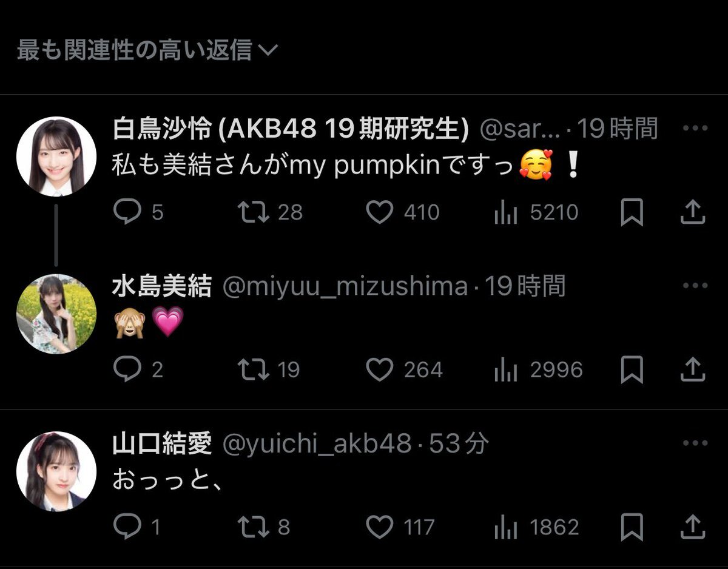This screenshot has height=569, width=728.
Task: Bookmark 白鳥沙怜's tweet
Action: tap(632, 213)
